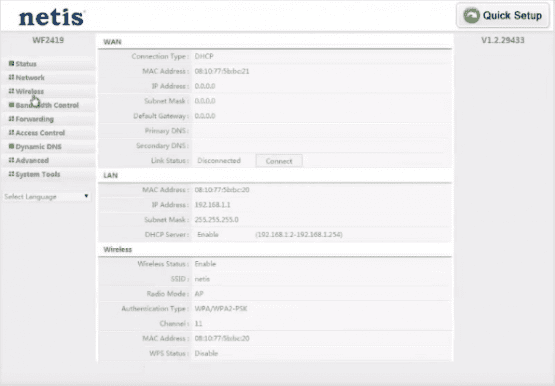Click the System Tools grid icon
This screenshot has height=386, width=555.
coord(11,174)
